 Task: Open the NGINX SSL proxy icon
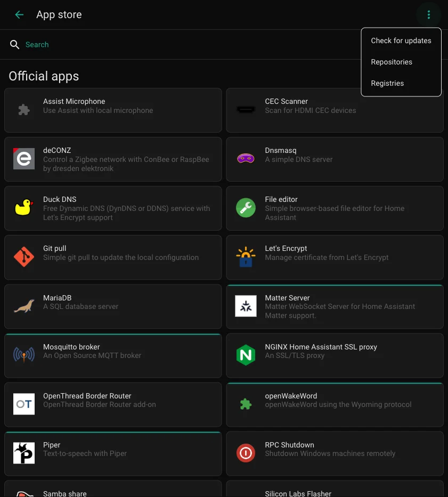[245, 355]
